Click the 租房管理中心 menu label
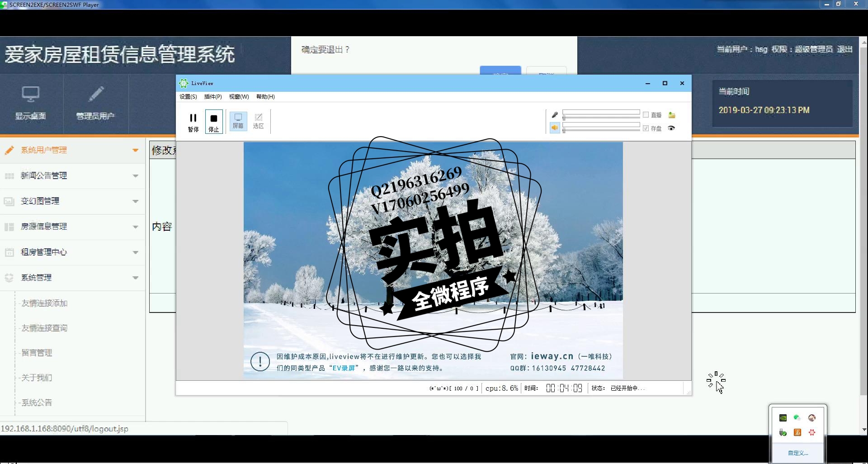 (x=44, y=252)
